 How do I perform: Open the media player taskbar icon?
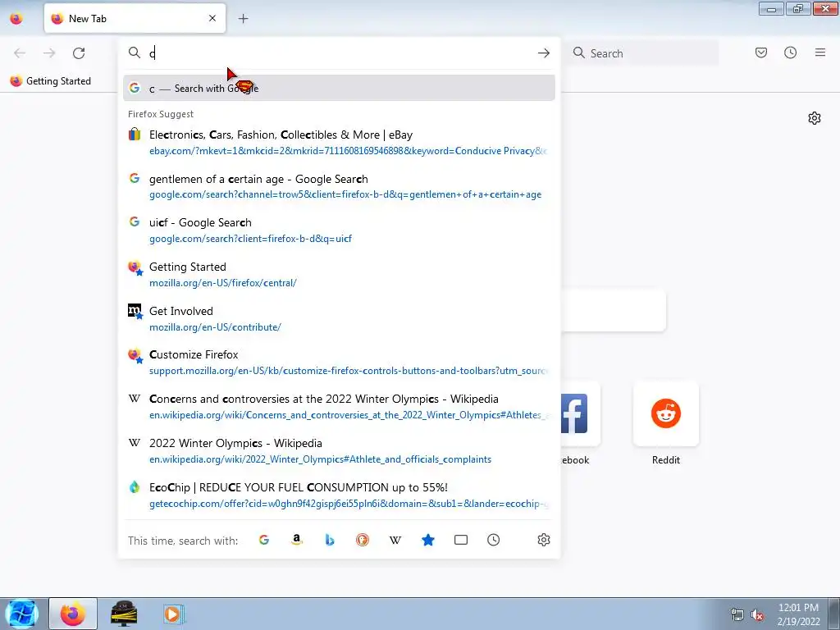[x=174, y=614]
